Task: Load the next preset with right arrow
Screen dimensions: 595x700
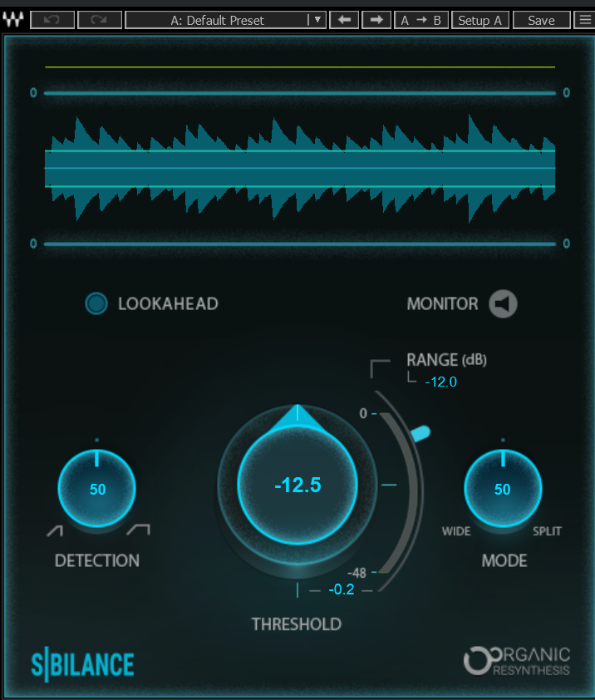Action: [x=376, y=20]
